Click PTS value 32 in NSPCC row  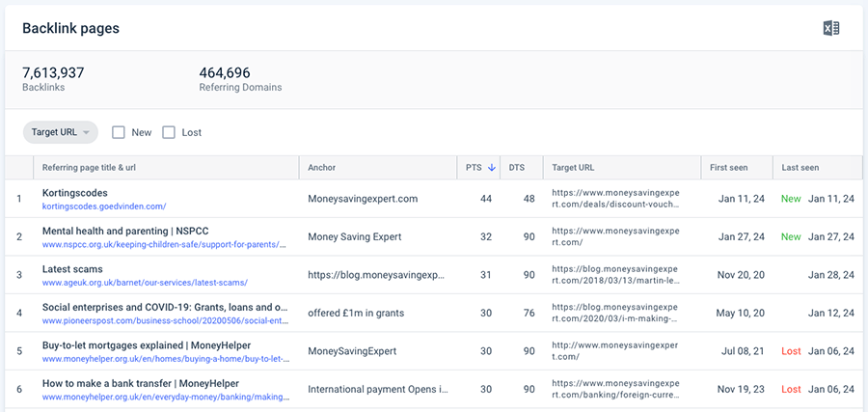[x=486, y=236]
